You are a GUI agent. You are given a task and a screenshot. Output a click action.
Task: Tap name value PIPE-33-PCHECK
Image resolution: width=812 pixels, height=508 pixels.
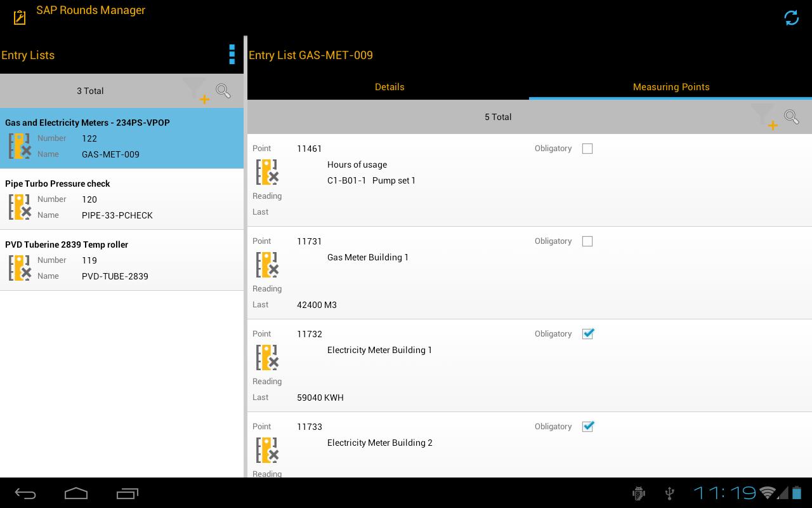(117, 215)
